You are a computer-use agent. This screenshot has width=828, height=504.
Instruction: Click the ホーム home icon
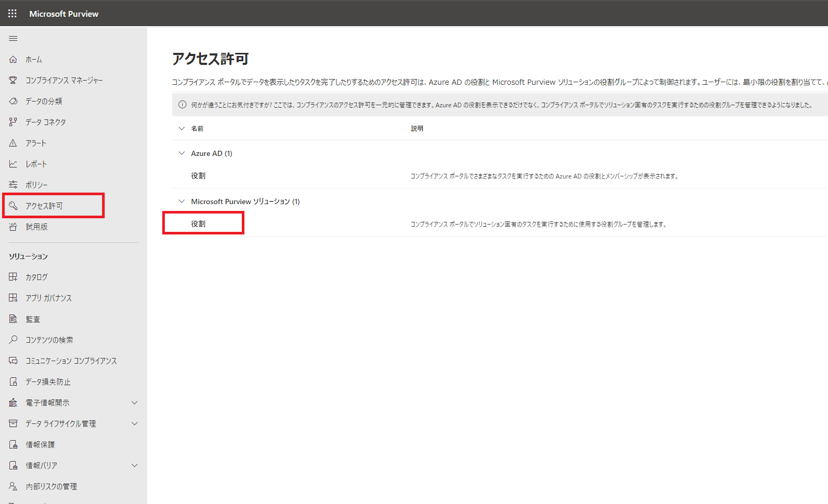tap(13, 60)
